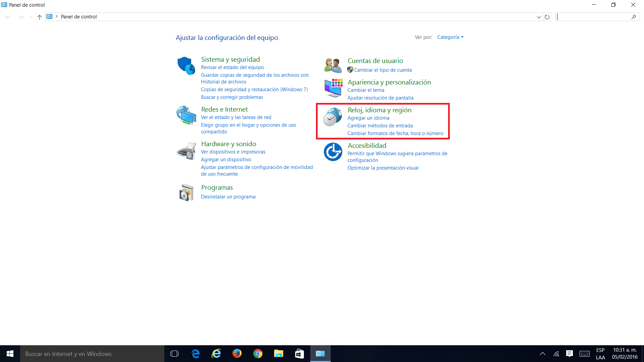This screenshot has height=362, width=644.
Task: Click the Sistema y seguridad shield icon
Action: click(x=186, y=66)
